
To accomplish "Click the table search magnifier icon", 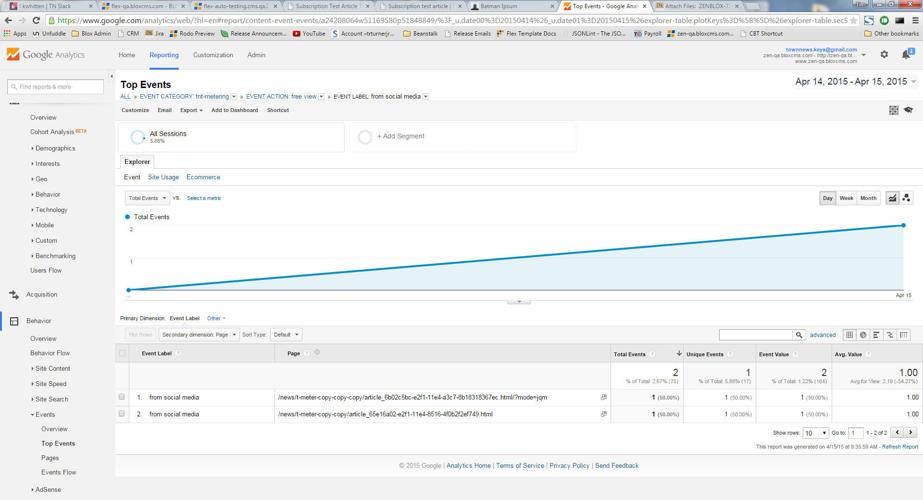I will click(x=799, y=335).
